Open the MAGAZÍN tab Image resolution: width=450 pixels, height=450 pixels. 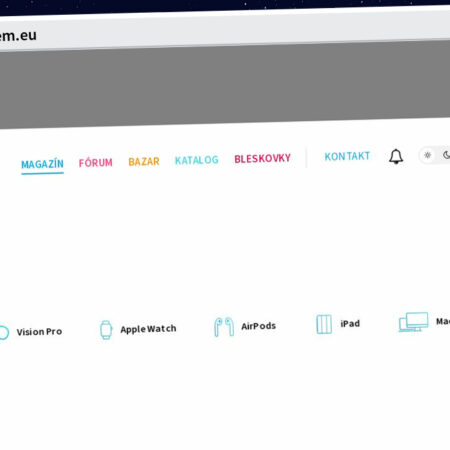tap(42, 164)
